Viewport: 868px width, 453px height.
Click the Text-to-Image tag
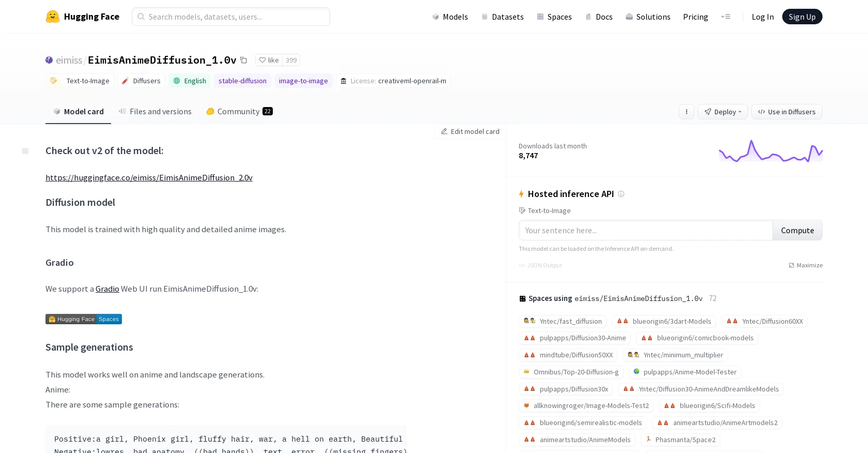80,81
